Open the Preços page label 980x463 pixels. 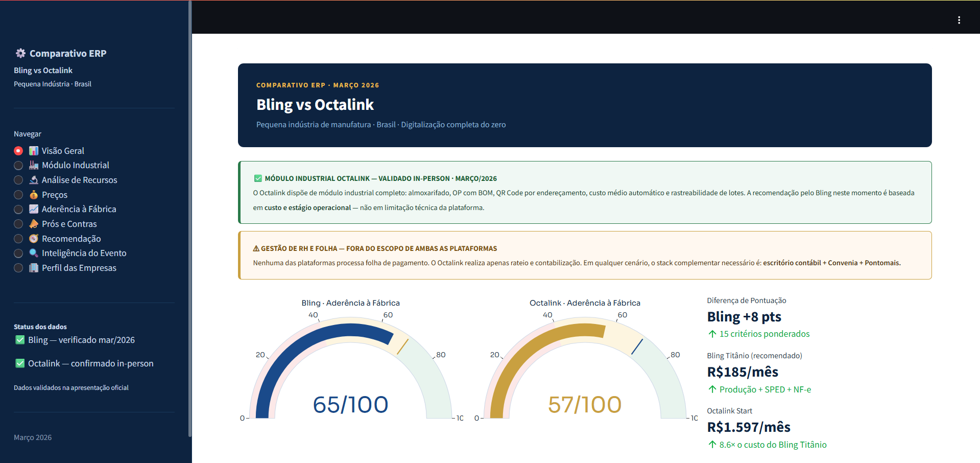55,195
